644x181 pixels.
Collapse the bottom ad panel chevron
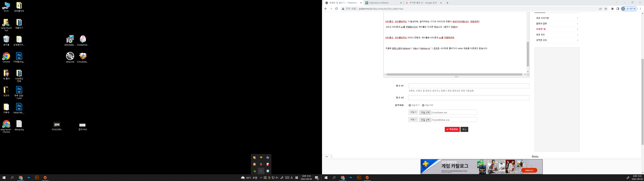tap(327, 157)
